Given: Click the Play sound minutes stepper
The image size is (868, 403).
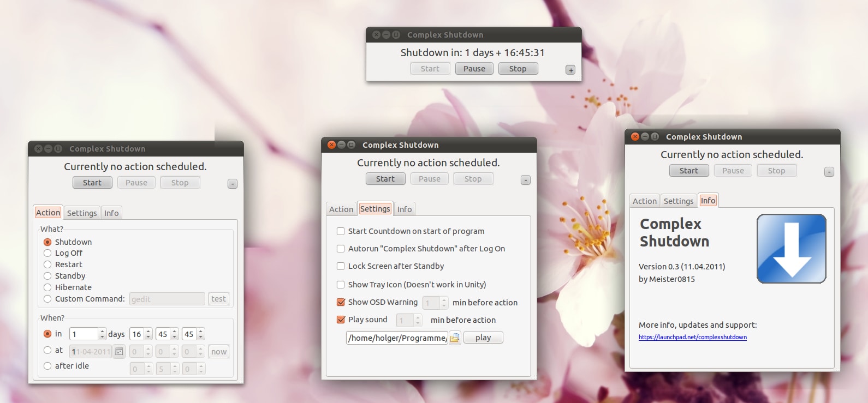Looking at the screenshot, I should tap(409, 320).
